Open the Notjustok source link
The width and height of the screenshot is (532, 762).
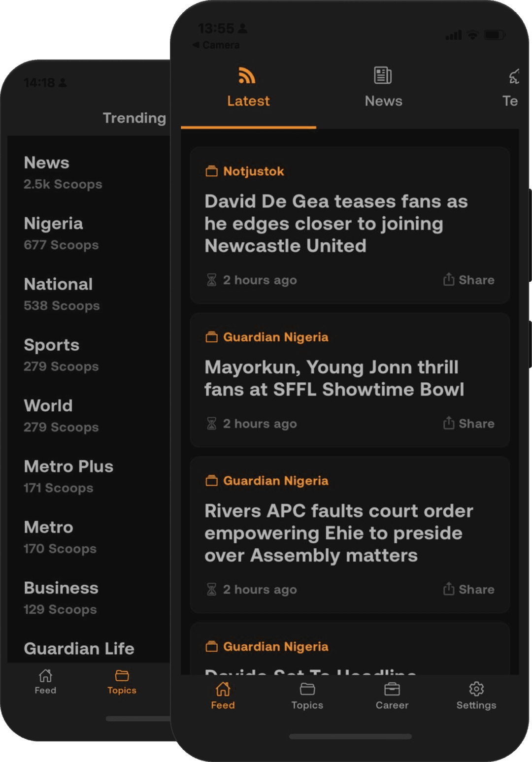tap(254, 171)
